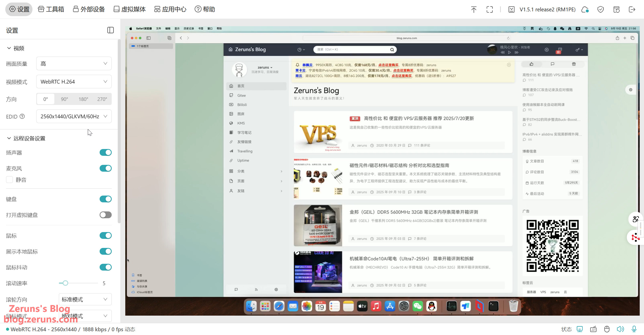Select the 90° orientation button
The image size is (644, 335).
[64, 99]
